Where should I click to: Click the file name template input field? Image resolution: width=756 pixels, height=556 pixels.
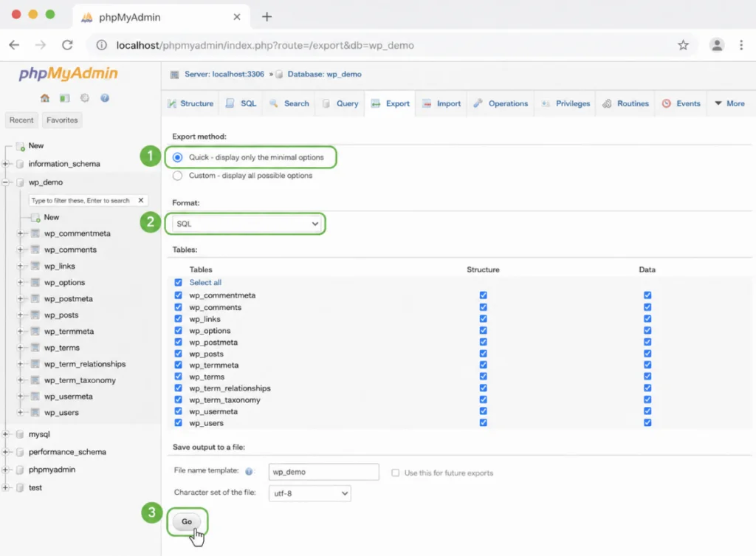(323, 472)
